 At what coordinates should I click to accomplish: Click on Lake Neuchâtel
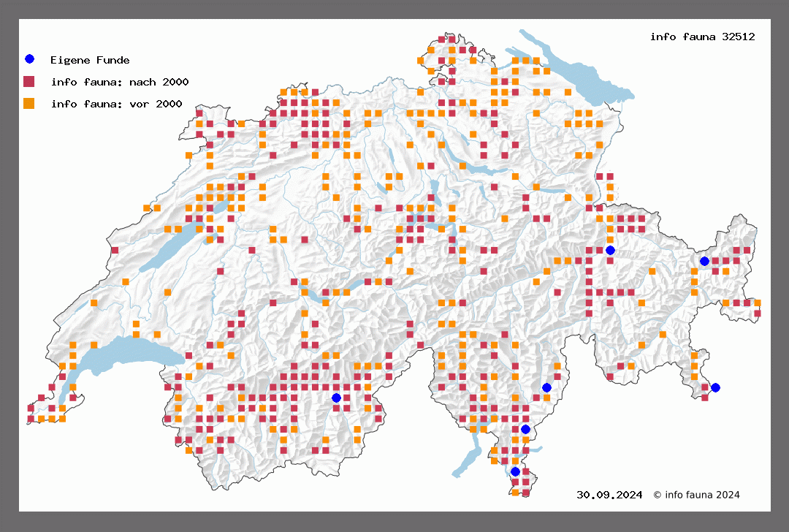tap(164, 252)
